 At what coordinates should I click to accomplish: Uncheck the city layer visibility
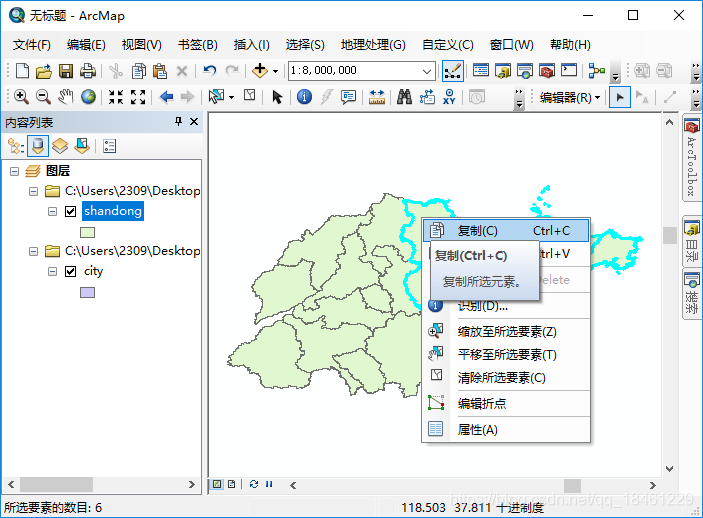point(70,271)
